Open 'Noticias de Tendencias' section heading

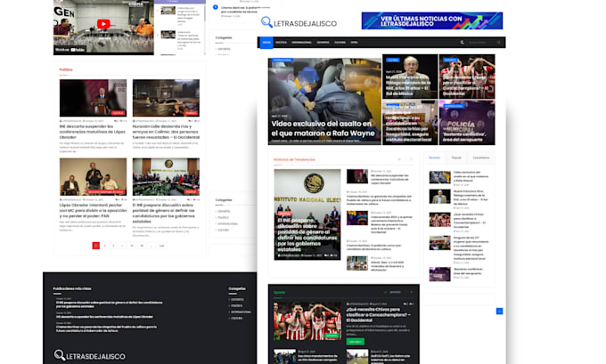click(x=294, y=159)
